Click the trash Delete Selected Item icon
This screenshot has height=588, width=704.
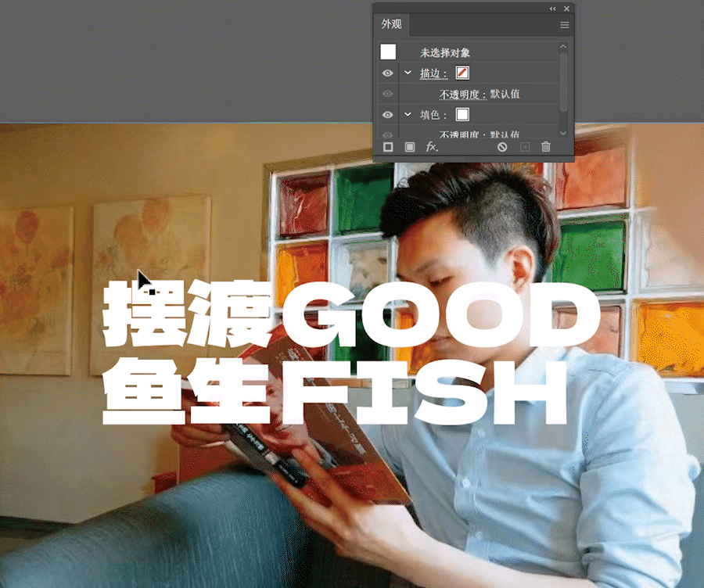pos(546,147)
